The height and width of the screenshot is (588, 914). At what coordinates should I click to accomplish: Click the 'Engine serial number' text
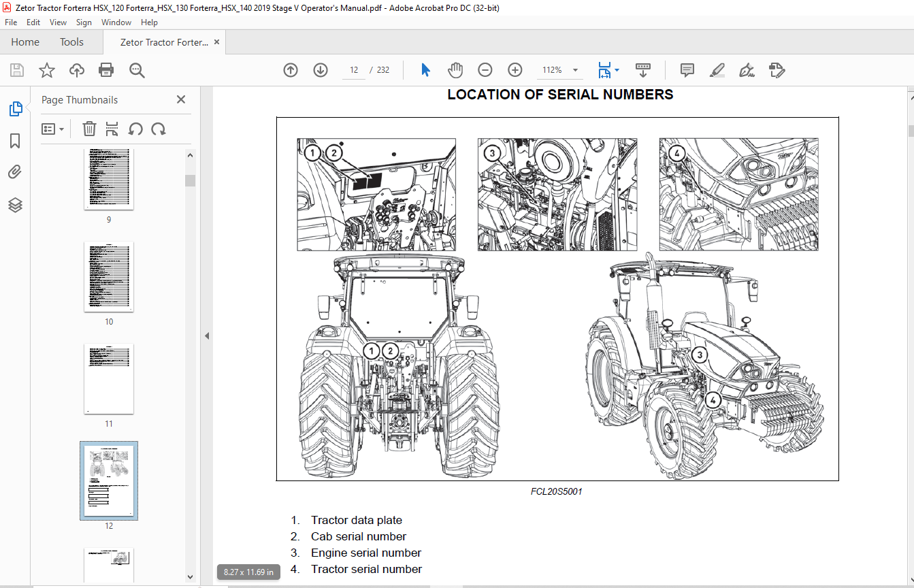coord(366,553)
